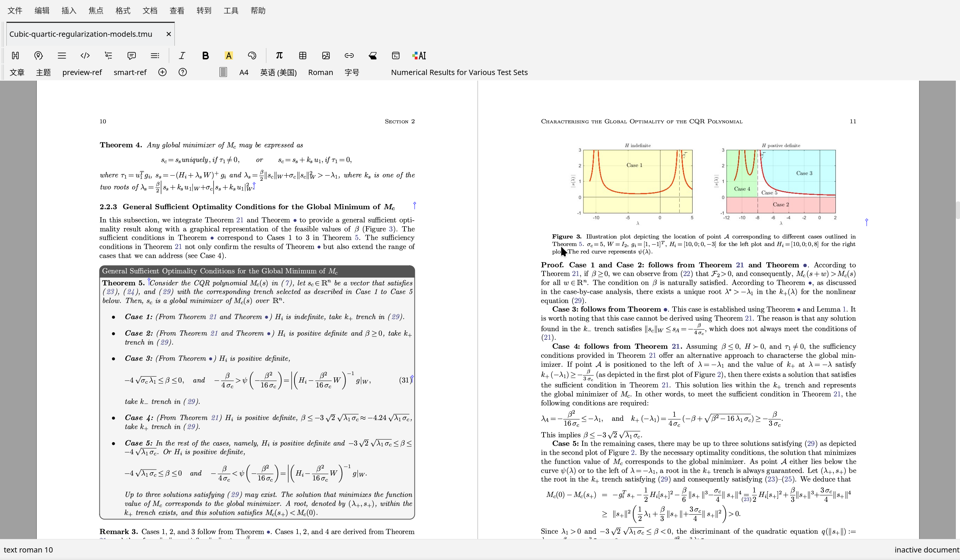Click the math formula pi icon
Screen dimensions: 960x560
coord(279,56)
